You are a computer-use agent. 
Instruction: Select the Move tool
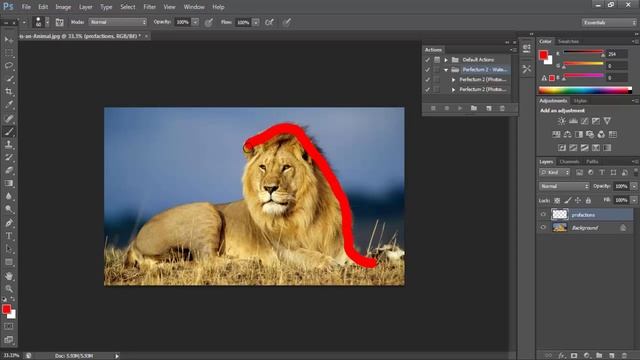pyautogui.click(x=9, y=40)
